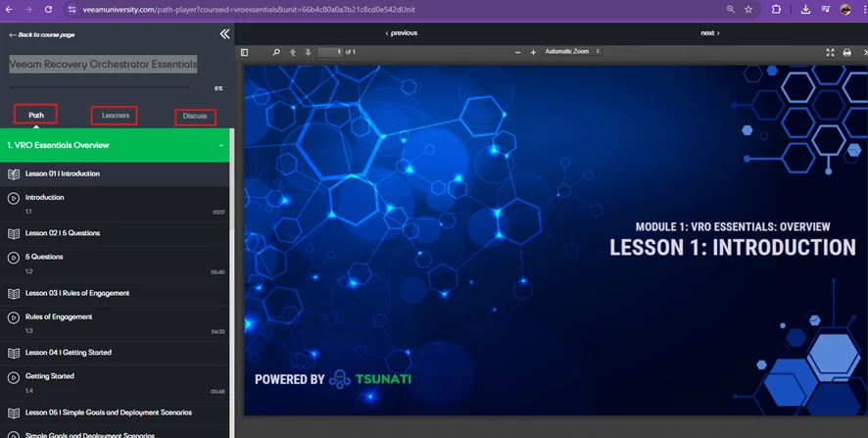Select the Path tab

(x=36, y=116)
